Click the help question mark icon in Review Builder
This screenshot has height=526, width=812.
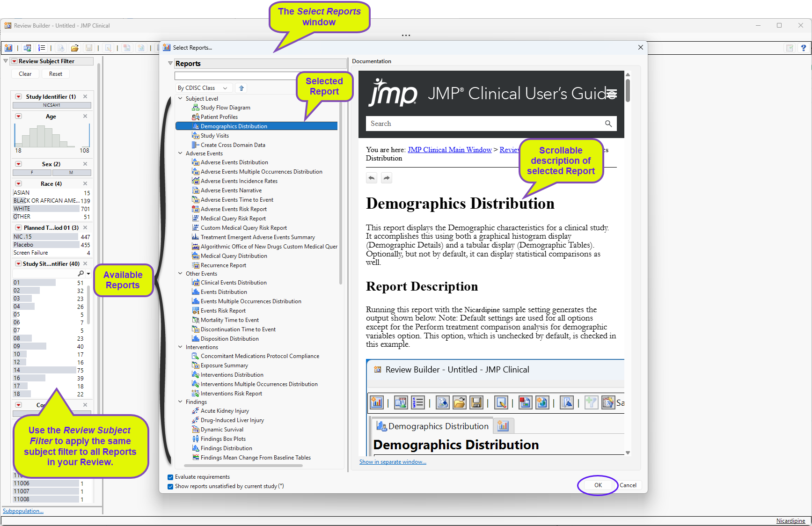click(803, 48)
